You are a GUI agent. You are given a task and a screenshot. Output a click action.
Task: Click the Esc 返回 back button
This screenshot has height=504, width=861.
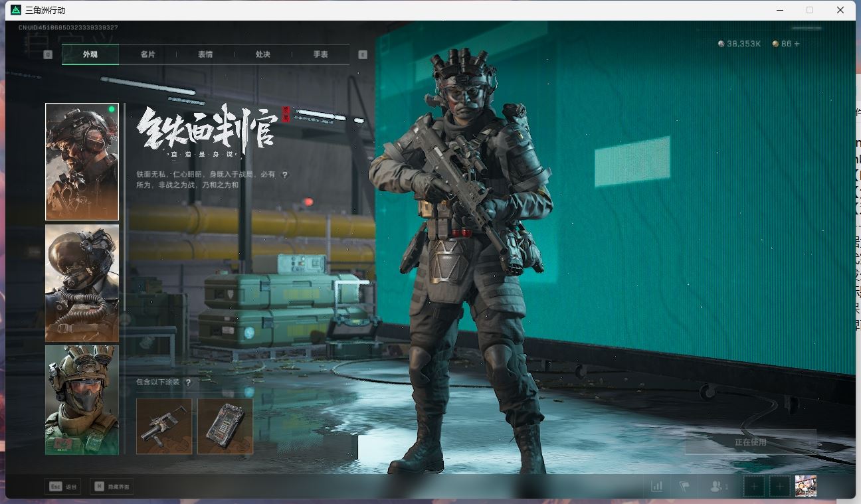click(x=63, y=487)
